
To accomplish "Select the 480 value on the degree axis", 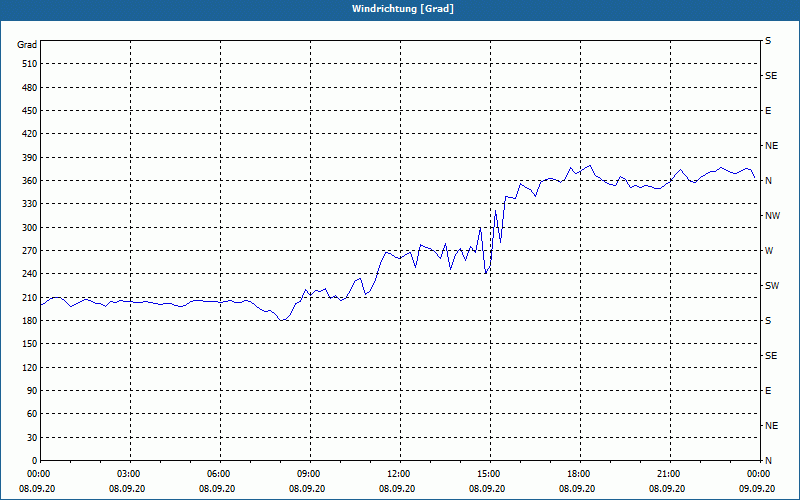I will tap(30, 88).
